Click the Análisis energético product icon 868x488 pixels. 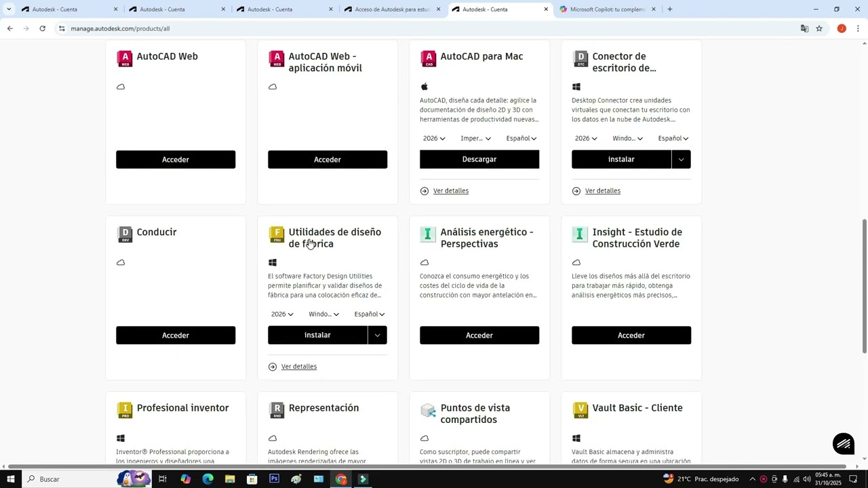pyautogui.click(x=429, y=235)
